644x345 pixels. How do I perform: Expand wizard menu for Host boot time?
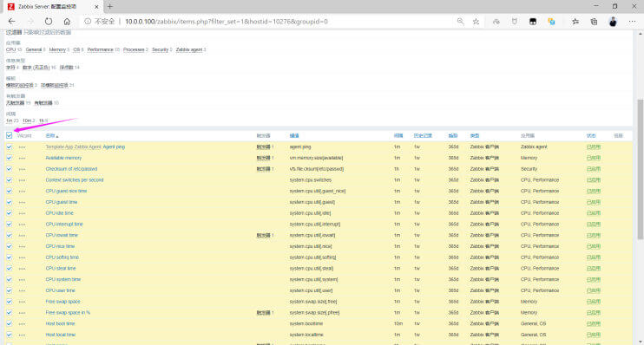[22, 324]
